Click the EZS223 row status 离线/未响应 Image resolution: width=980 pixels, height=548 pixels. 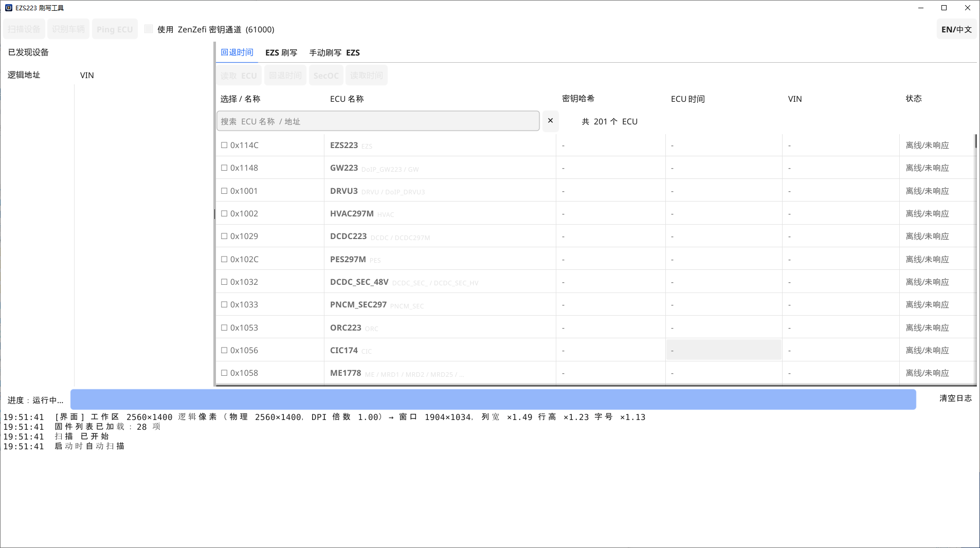[x=927, y=145]
